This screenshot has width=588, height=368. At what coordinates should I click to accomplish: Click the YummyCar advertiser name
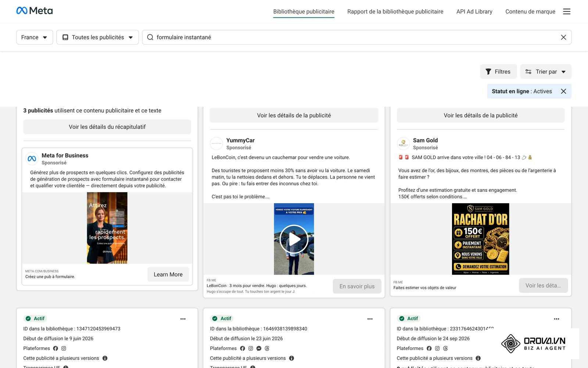pos(240,140)
